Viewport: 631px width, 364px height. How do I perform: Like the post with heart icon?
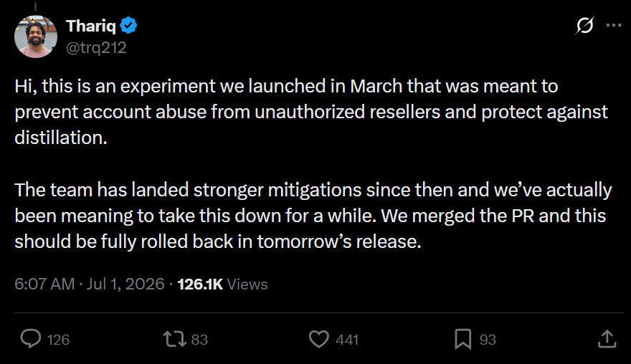click(319, 339)
